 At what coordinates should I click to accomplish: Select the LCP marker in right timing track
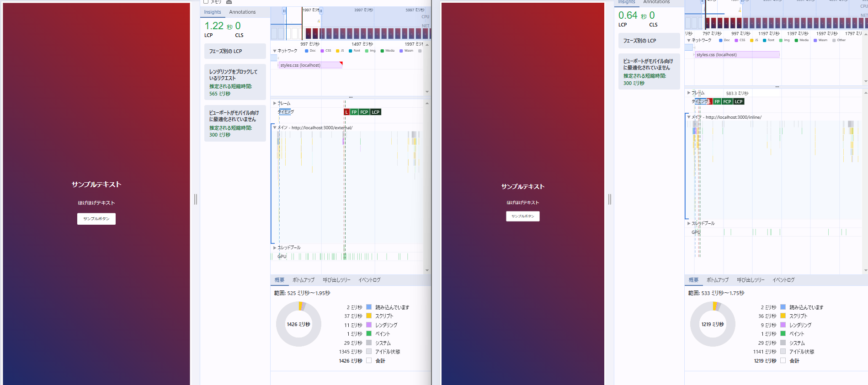739,101
